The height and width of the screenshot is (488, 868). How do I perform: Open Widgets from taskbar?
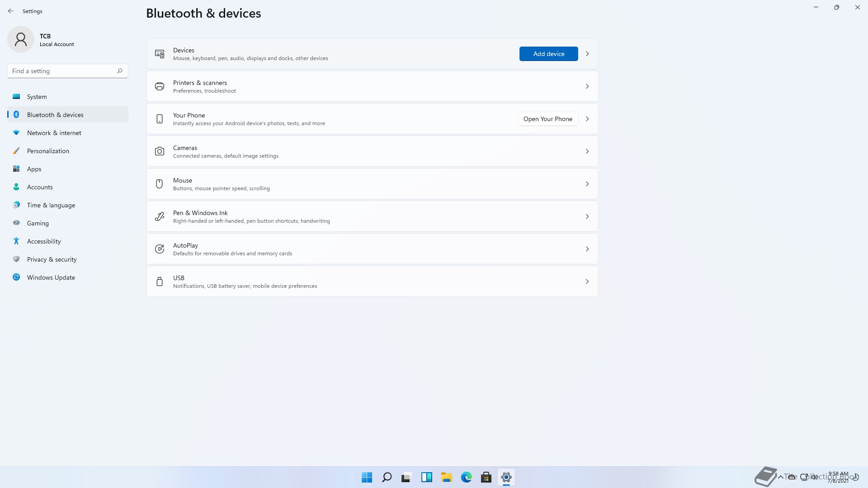pyautogui.click(x=427, y=477)
